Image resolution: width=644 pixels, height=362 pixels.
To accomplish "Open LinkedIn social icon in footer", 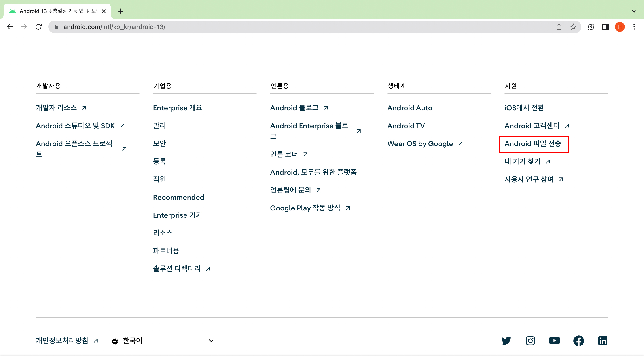I will pos(603,341).
